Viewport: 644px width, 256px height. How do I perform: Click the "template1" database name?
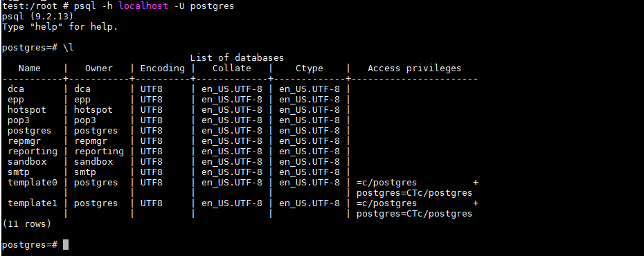pyautogui.click(x=33, y=203)
